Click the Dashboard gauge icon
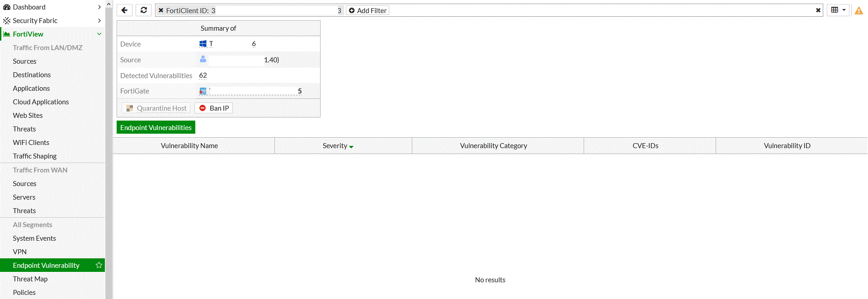 tap(7, 7)
